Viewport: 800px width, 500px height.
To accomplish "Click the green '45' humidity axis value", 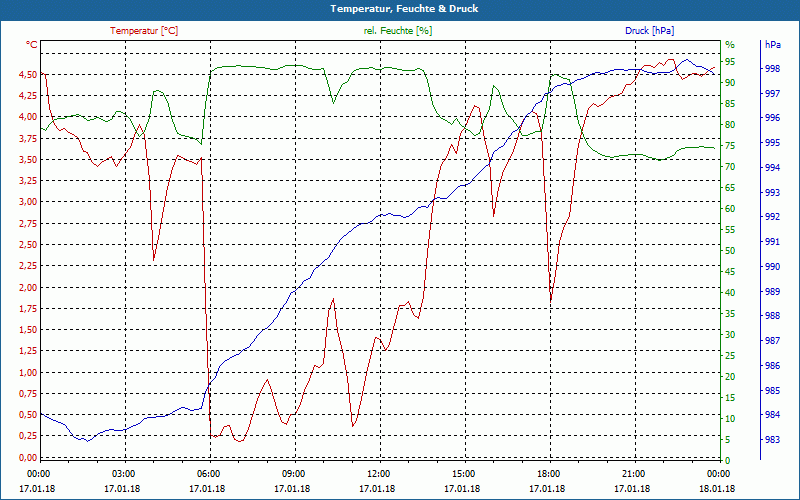I will click(730, 272).
